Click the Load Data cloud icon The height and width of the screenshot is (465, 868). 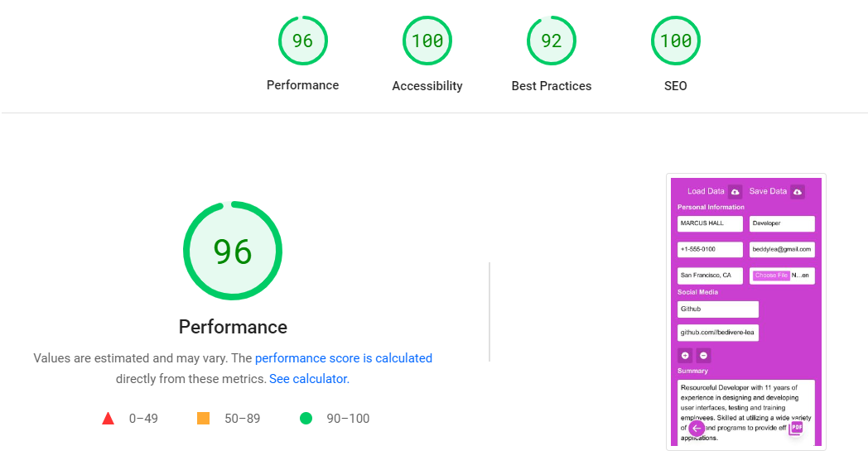pos(735,192)
